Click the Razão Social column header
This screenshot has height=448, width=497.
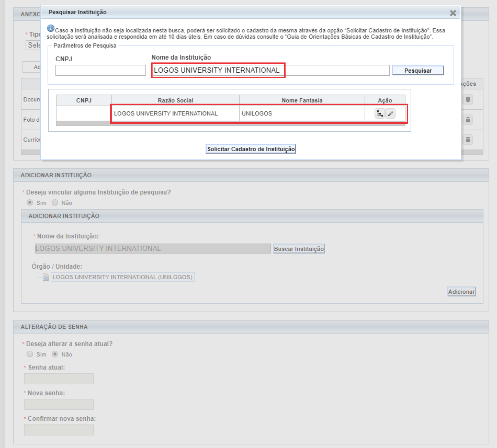[175, 100]
